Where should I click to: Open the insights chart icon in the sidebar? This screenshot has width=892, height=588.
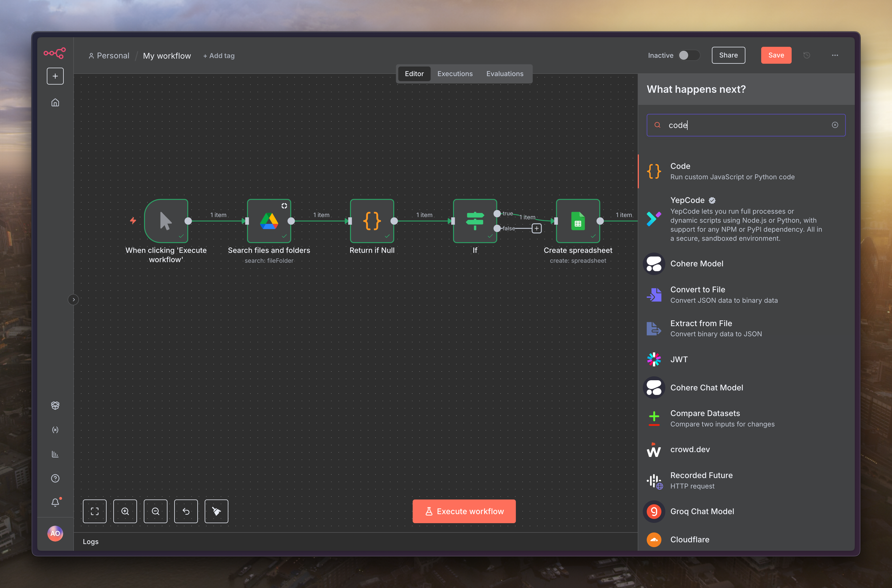(55, 454)
